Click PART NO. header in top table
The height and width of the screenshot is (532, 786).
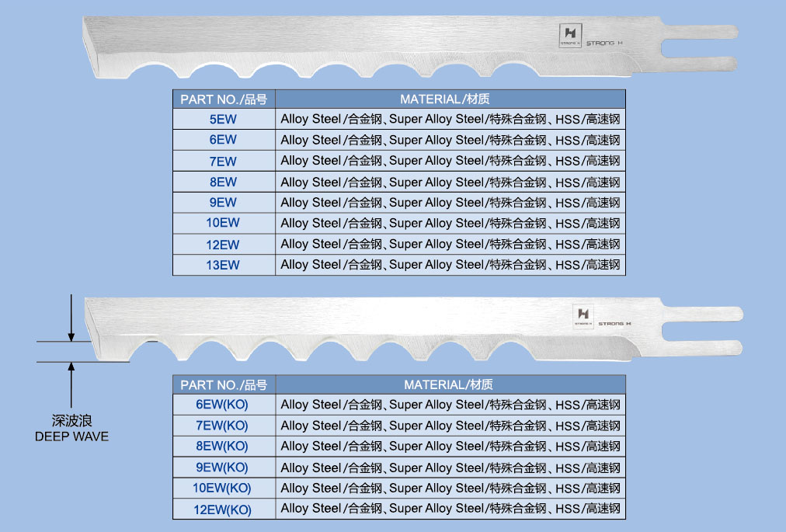coord(224,99)
